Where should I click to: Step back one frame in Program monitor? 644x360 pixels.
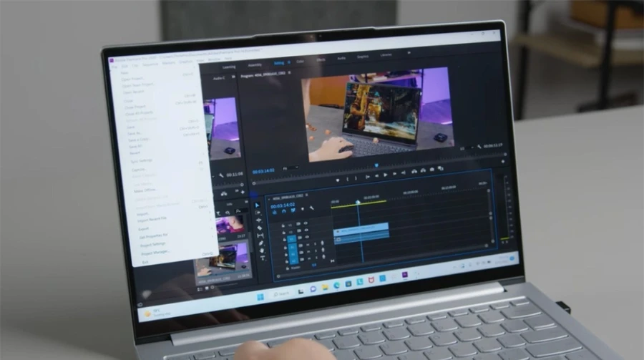coord(376,176)
